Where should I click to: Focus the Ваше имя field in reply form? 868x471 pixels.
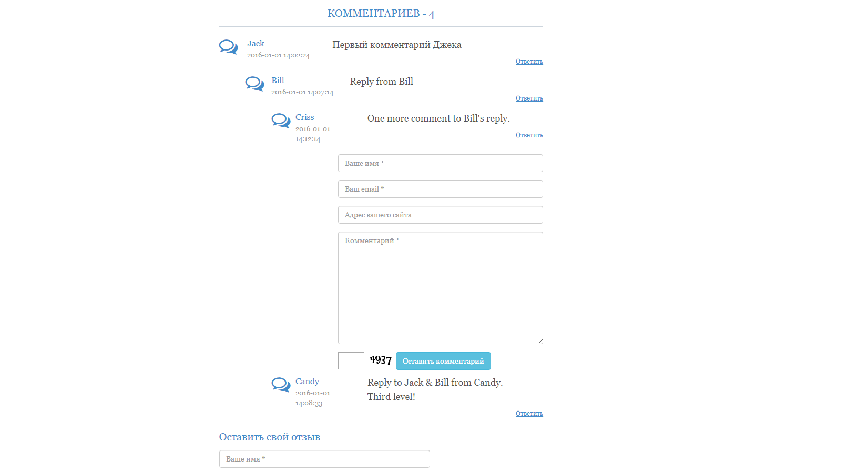(441, 163)
